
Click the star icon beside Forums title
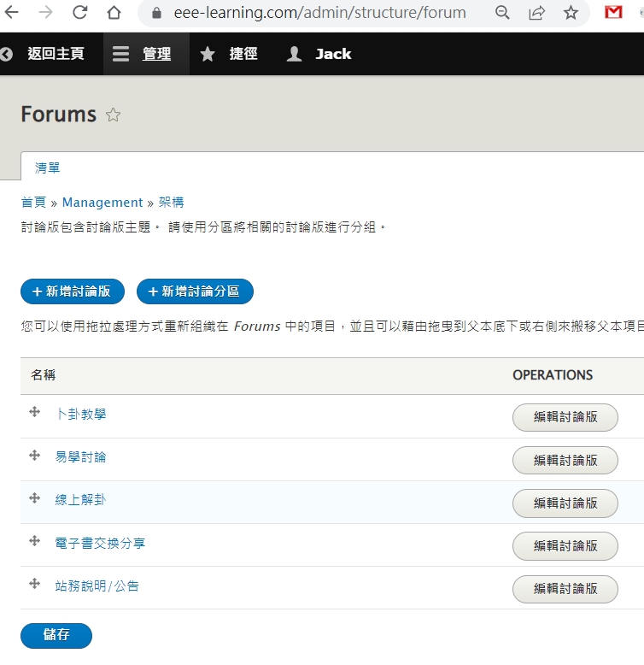(113, 115)
